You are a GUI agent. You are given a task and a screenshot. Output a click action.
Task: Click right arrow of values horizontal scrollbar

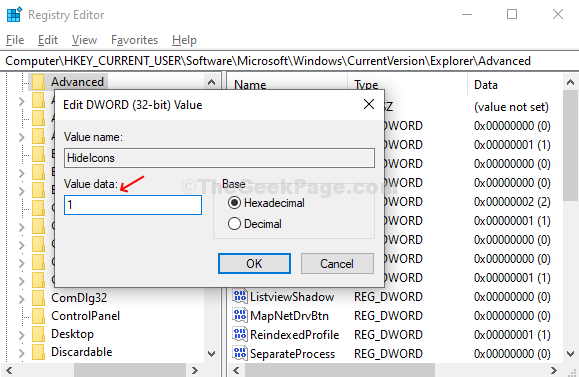pos(554,370)
